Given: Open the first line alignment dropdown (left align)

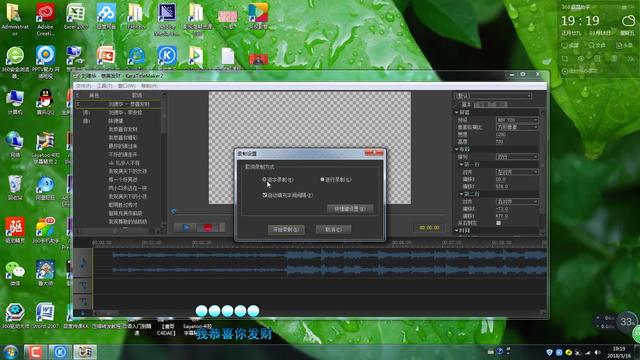Looking at the screenshot, I should (517, 172).
